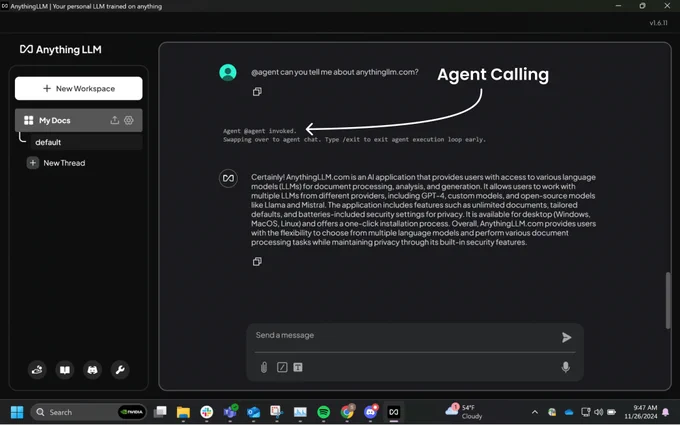This screenshot has width=680, height=425.
Task: Click the v1.6.11 version label
Action: click(x=658, y=23)
